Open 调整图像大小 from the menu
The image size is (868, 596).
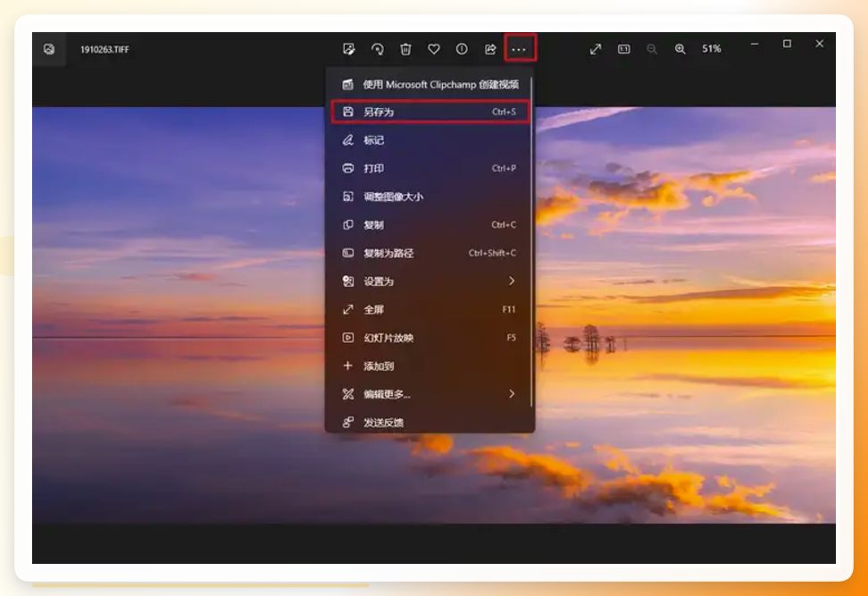tap(430, 197)
